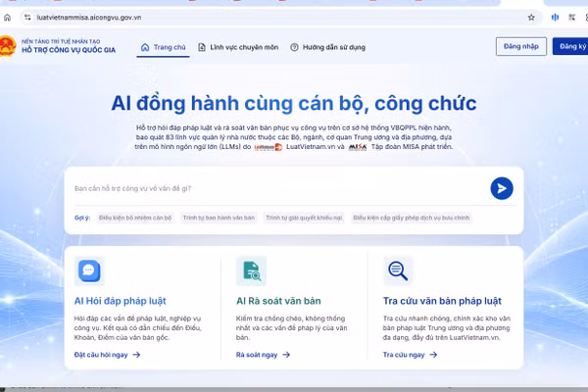Select suggestion Điều kiện bổ nhiệm cán bộ

point(135,218)
